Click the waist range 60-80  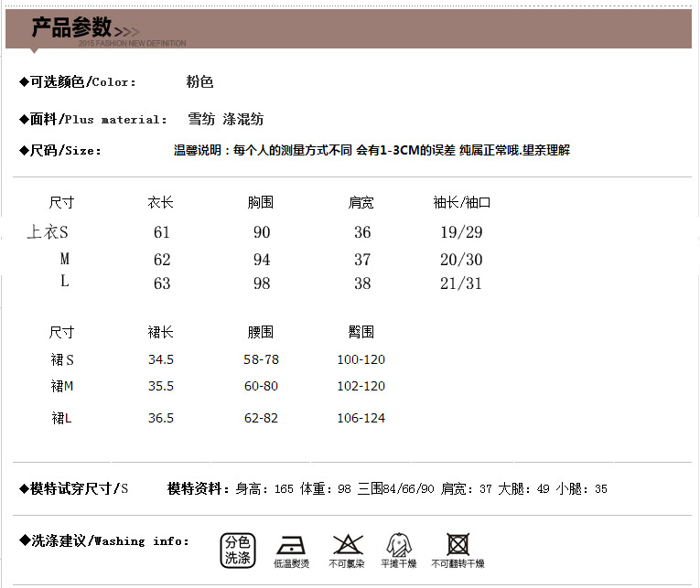(261, 386)
